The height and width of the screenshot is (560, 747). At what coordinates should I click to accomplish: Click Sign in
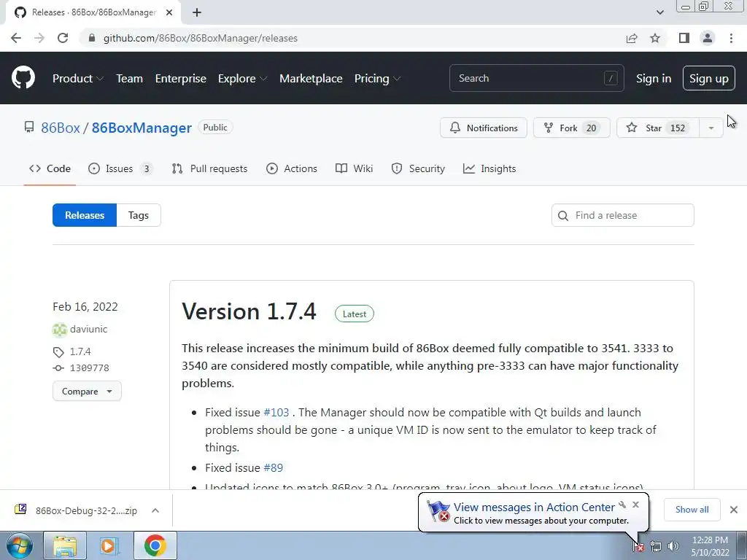point(654,79)
